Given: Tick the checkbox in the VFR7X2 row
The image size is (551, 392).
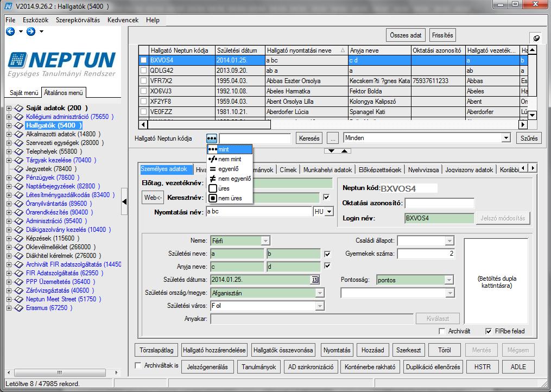Looking at the screenshot, I should tap(143, 81).
